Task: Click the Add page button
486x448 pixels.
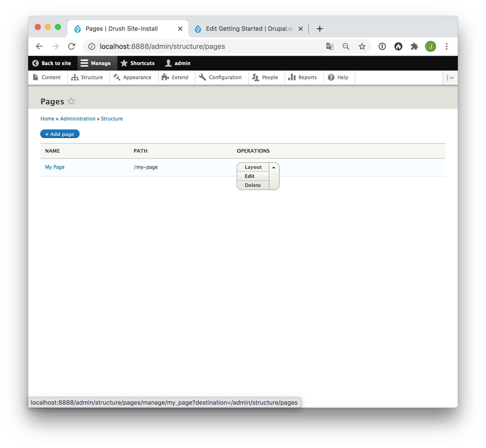Action: (60, 134)
